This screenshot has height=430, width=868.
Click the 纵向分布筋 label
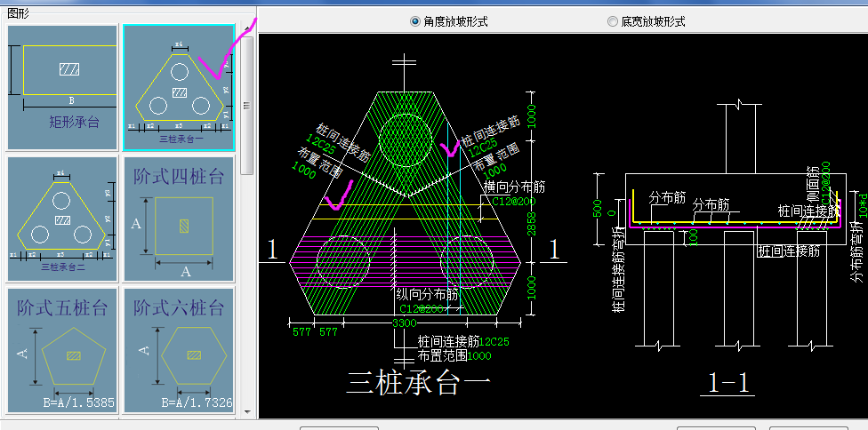click(428, 294)
